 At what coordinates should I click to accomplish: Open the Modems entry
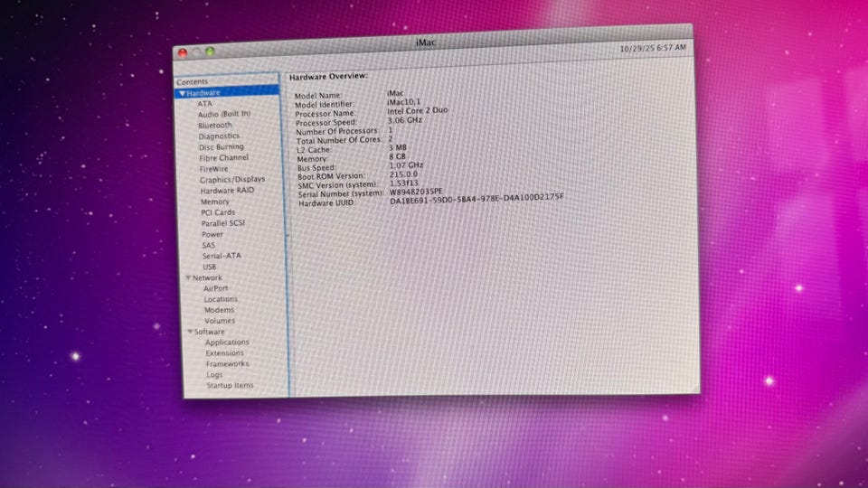[x=219, y=310]
